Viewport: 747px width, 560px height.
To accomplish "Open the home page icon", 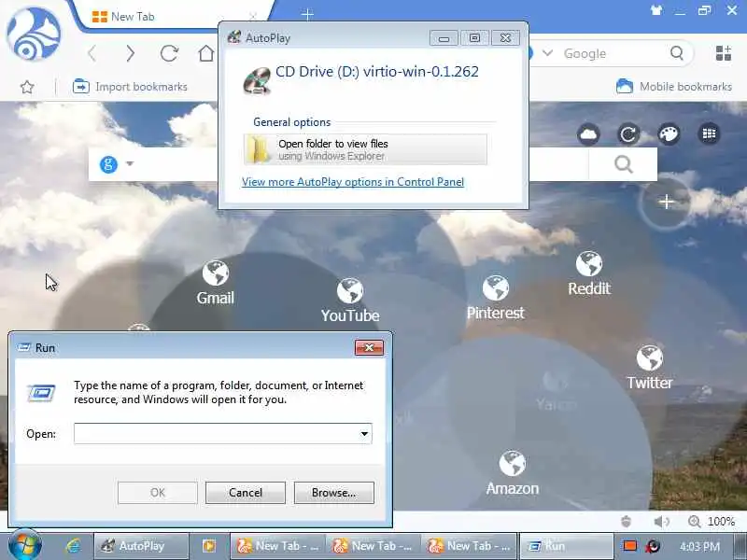I will pos(206,53).
